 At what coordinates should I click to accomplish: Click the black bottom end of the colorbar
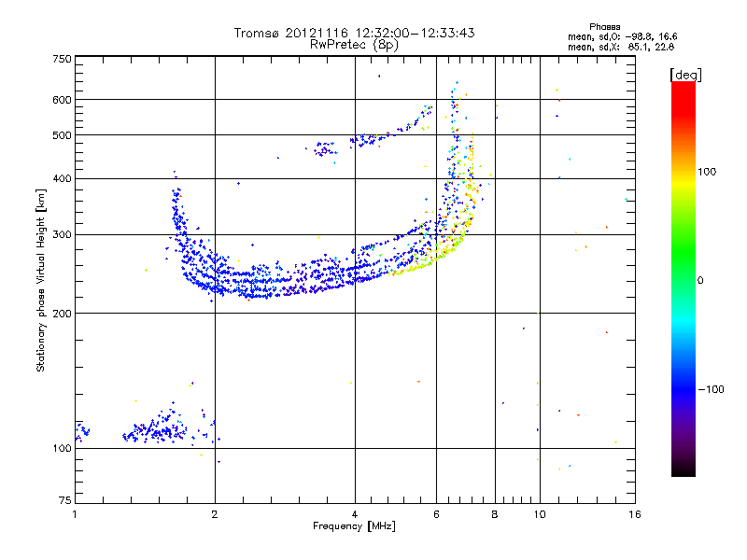[684, 469]
